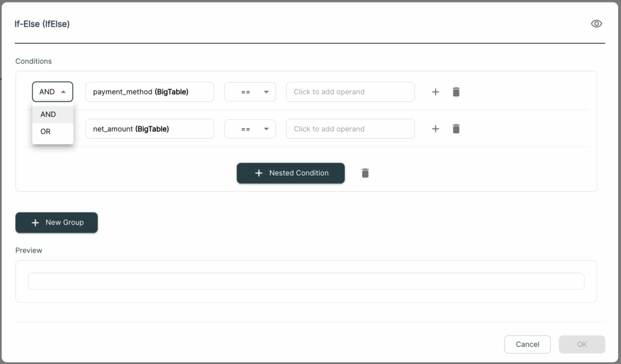This screenshot has width=621, height=364.
Task: Add condition after net_amount row
Action: [x=435, y=128]
